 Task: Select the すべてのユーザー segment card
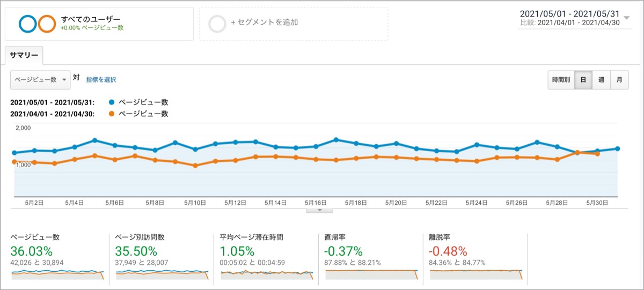click(x=99, y=24)
